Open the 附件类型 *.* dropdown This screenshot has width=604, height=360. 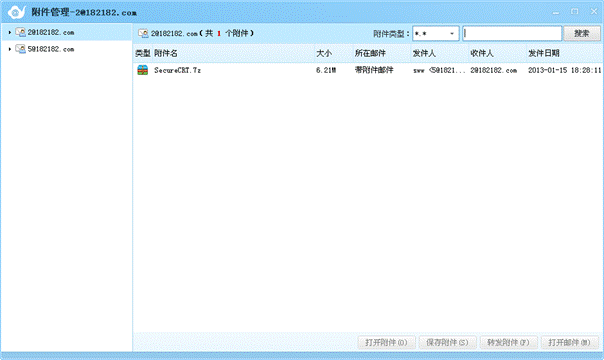pyautogui.click(x=436, y=33)
